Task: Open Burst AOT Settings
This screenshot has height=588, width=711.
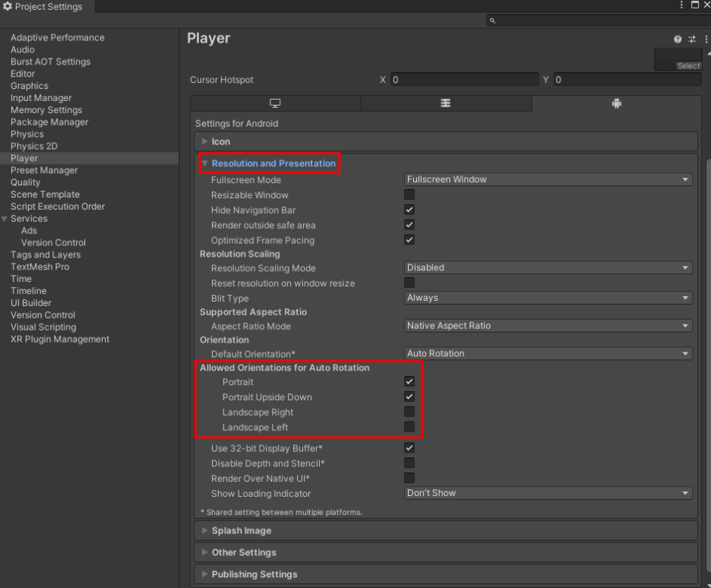Action: tap(50, 62)
